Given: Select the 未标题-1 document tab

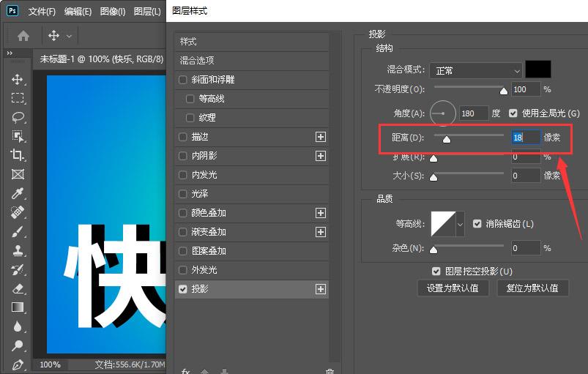Looking at the screenshot, I should click(x=101, y=59).
